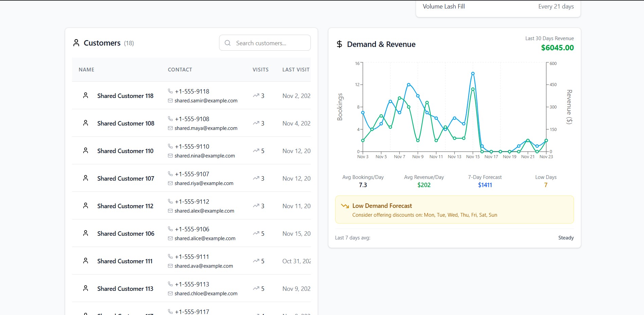Click the $6045.00 revenue total
The image size is (644, 315).
pos(557,48)
